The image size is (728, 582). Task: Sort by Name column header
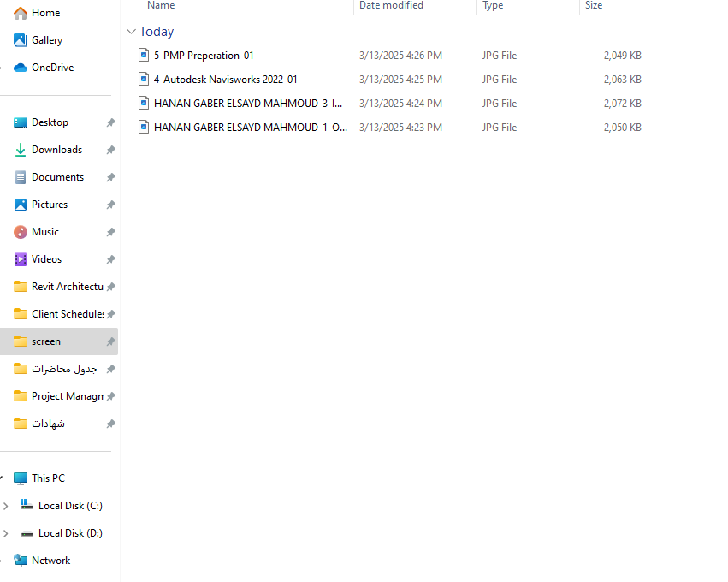[x=161, y=6]
